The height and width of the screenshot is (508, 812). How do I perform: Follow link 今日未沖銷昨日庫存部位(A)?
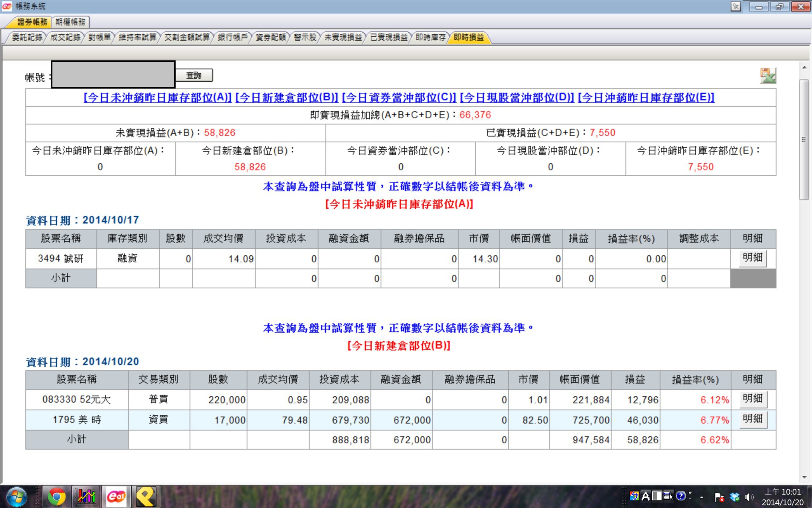pos(158,98)
